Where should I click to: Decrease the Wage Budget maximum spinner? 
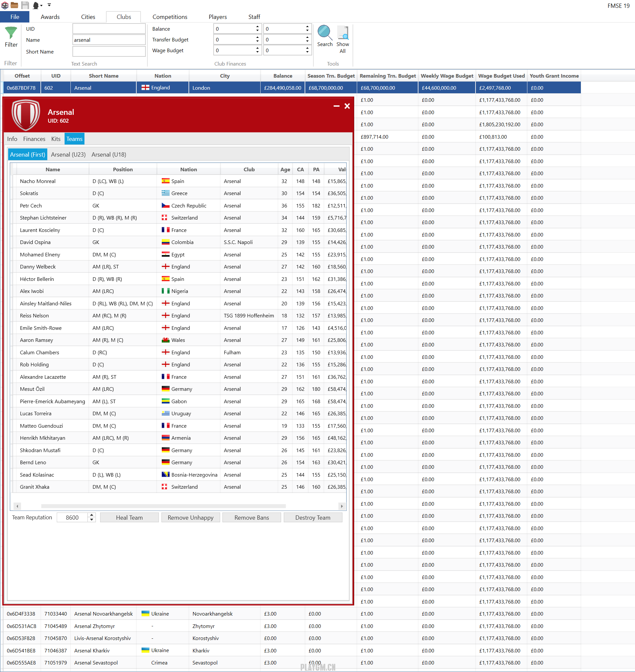click(307, 53)
